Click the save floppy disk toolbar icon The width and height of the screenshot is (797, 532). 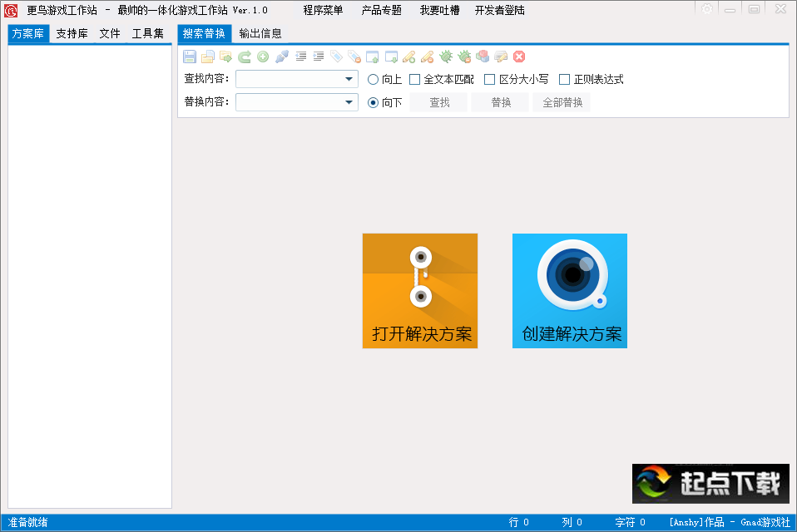click(190, 57)
